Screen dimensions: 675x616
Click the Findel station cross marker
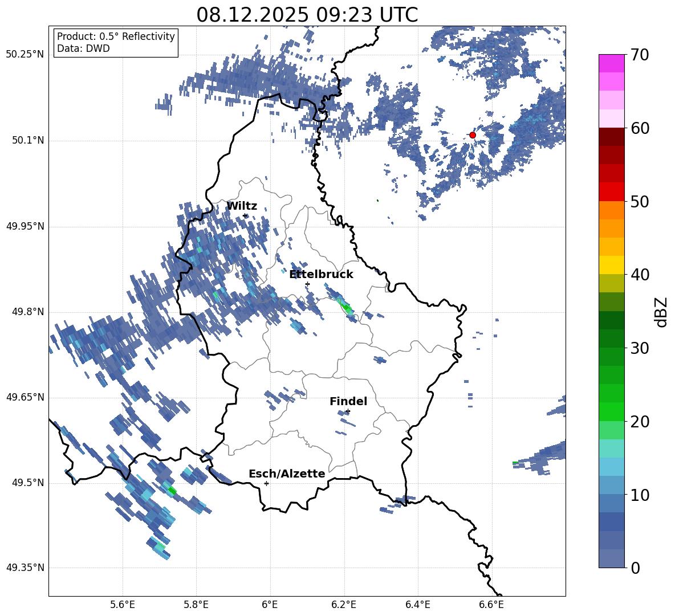pos(348,411)
